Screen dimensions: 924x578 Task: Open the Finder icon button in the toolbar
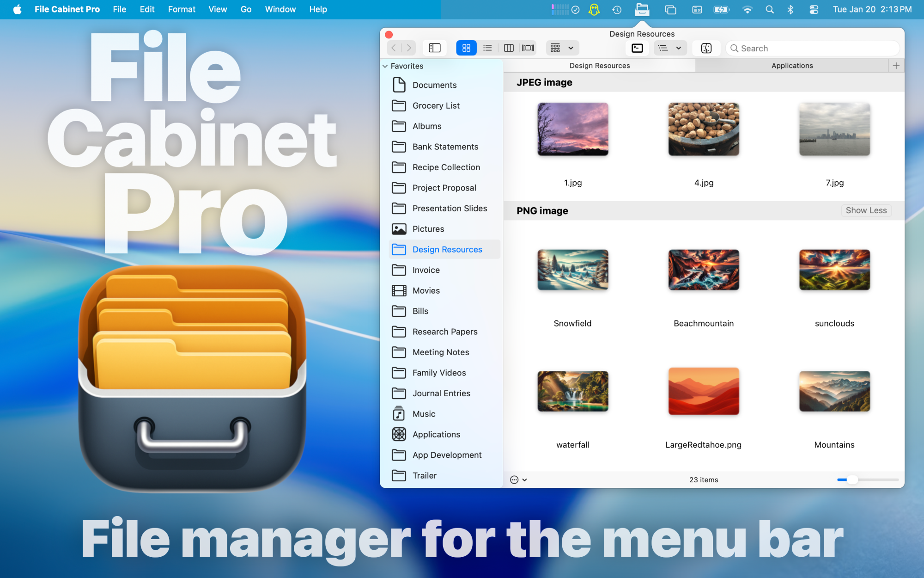click(x=706, y=48)
